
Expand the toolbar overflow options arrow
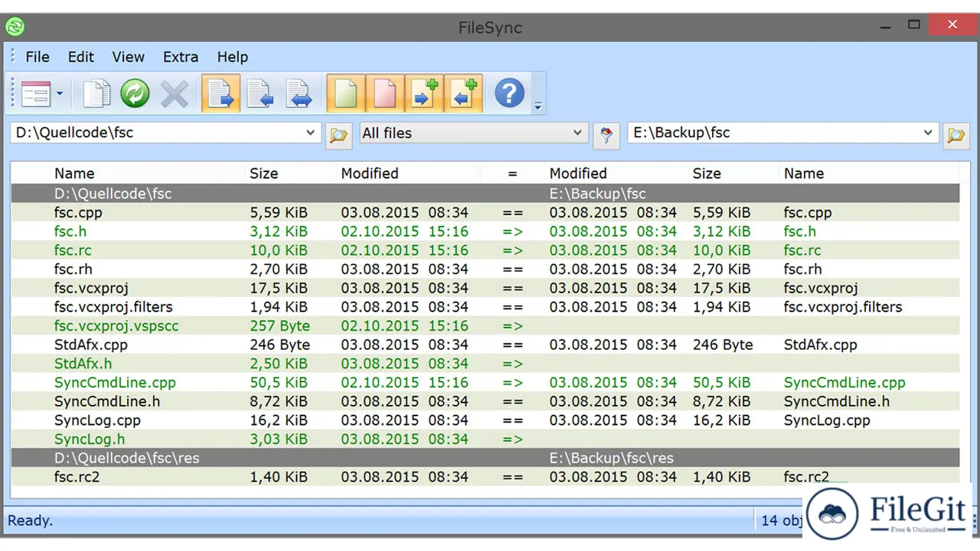point(538,106)
